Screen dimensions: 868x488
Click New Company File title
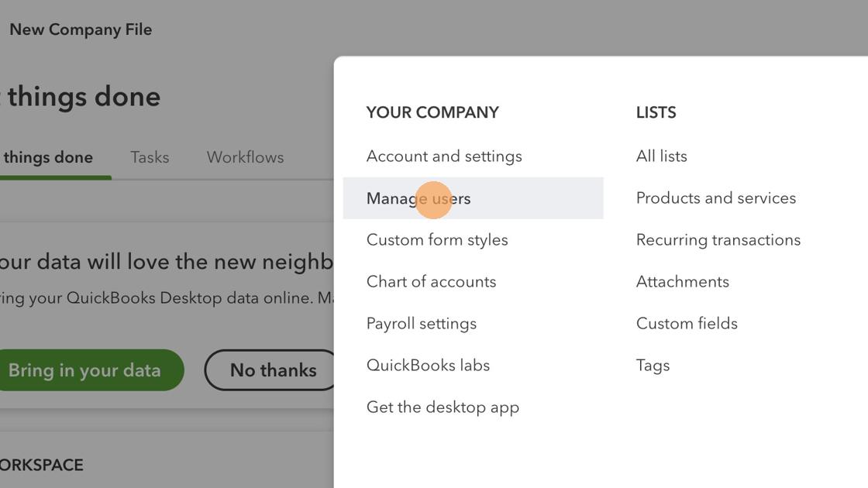(81, 29)
